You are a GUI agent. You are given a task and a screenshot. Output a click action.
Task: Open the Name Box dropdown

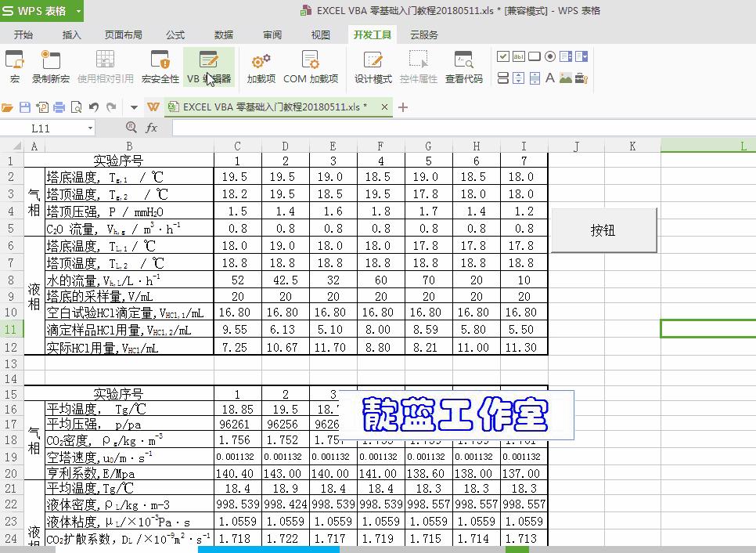point(88,127)
